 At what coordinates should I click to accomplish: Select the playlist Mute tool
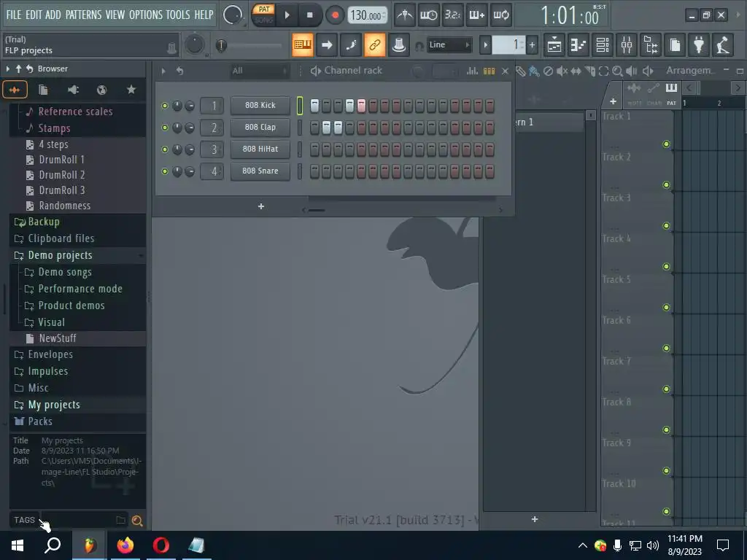point(562,71)
